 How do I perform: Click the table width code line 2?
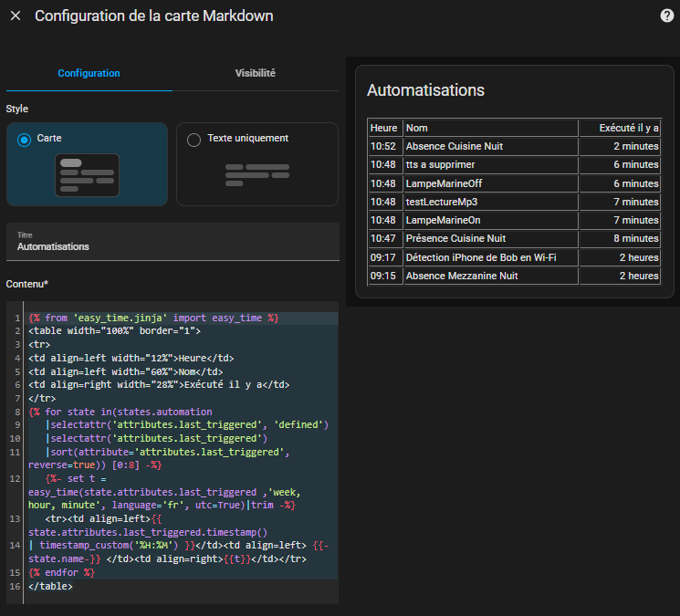click(114, 330)
